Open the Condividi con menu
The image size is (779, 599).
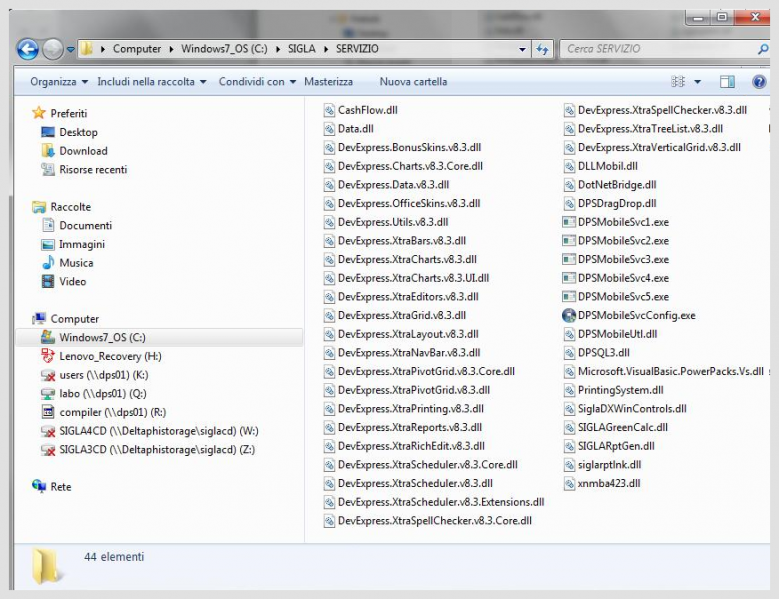[x=257, y=81]
